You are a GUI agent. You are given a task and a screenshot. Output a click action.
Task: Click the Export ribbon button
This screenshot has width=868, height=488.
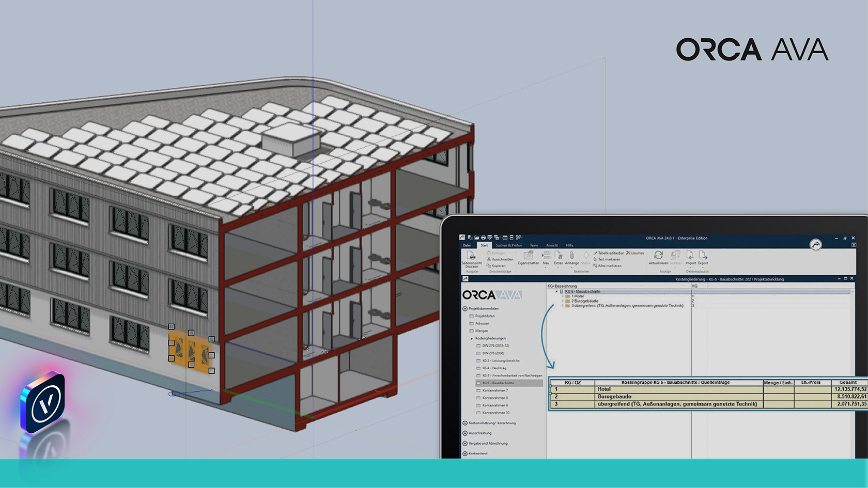point(703,258)
